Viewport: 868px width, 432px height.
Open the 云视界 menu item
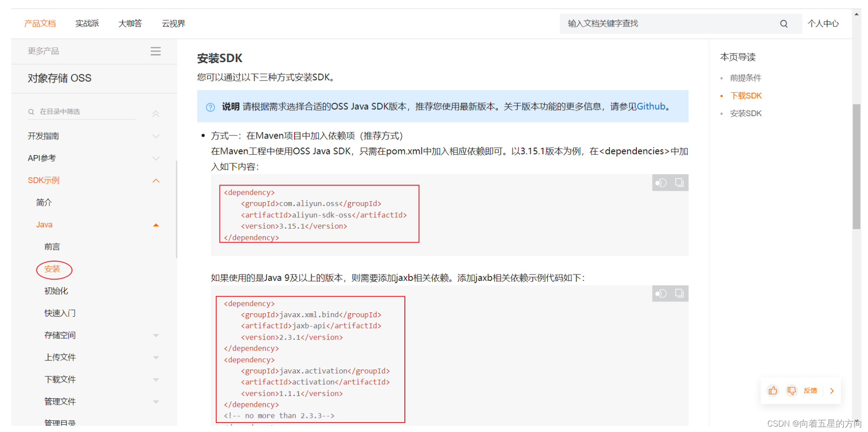click(x=173, y=23)
